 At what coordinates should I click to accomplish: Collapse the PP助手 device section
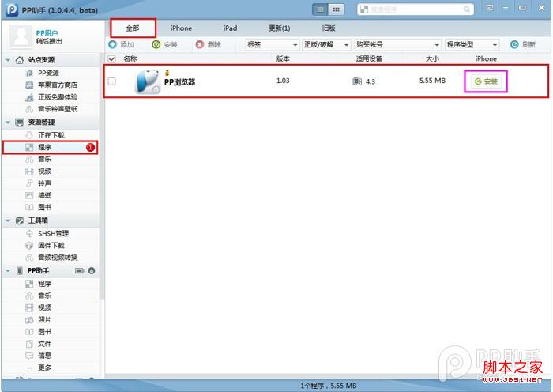[8, 270]
